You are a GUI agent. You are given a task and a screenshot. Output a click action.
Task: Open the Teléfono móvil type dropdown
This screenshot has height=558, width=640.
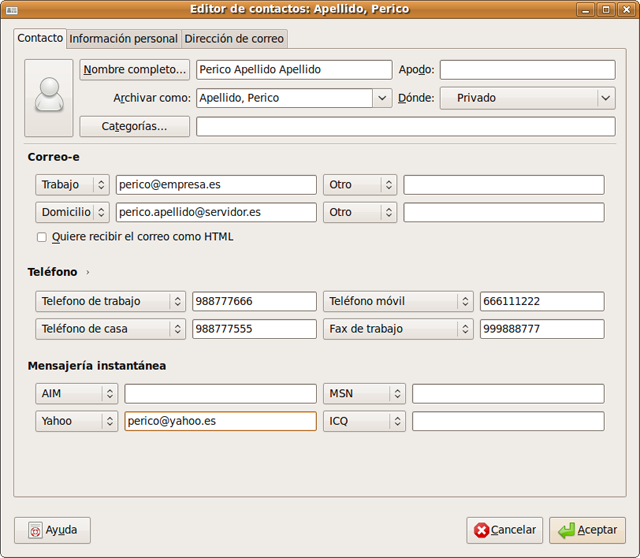point(397,301)
